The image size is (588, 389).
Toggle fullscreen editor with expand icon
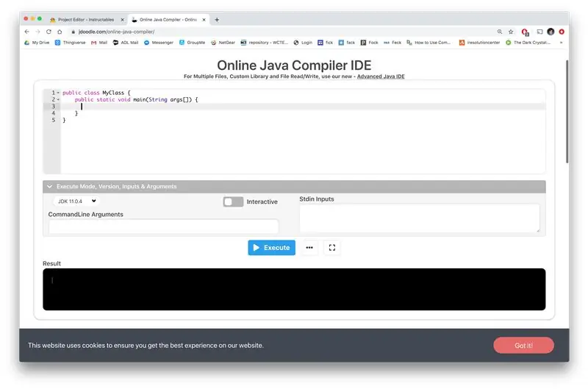tap(332, 248)
